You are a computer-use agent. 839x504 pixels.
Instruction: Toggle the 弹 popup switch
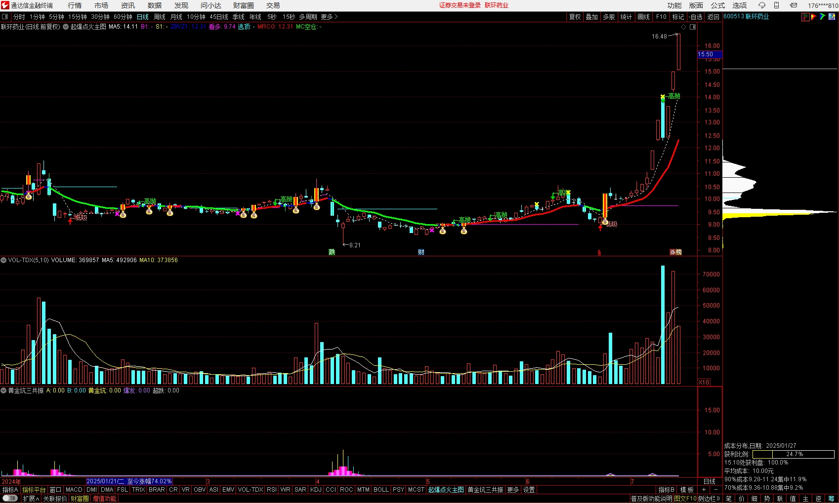coord(10,499)
